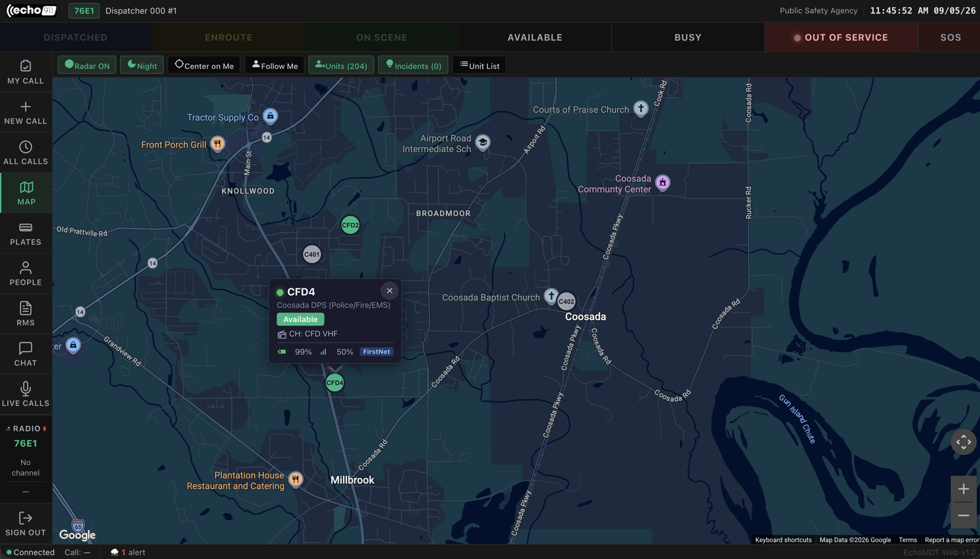Open Keyboard shortcuts link
This screenshot has width=980, height=559.
pos(783,540)
